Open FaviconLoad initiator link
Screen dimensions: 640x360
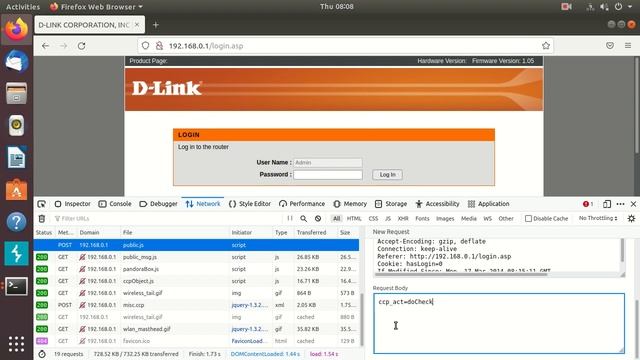[249, 341]
